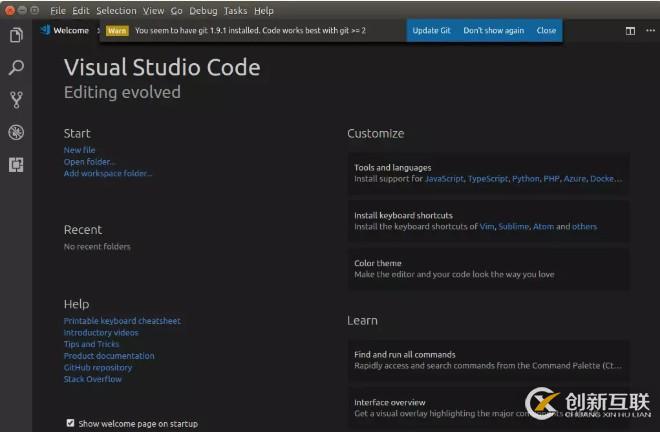
Task: Open the File menu
Action: (x=58, y=11)
